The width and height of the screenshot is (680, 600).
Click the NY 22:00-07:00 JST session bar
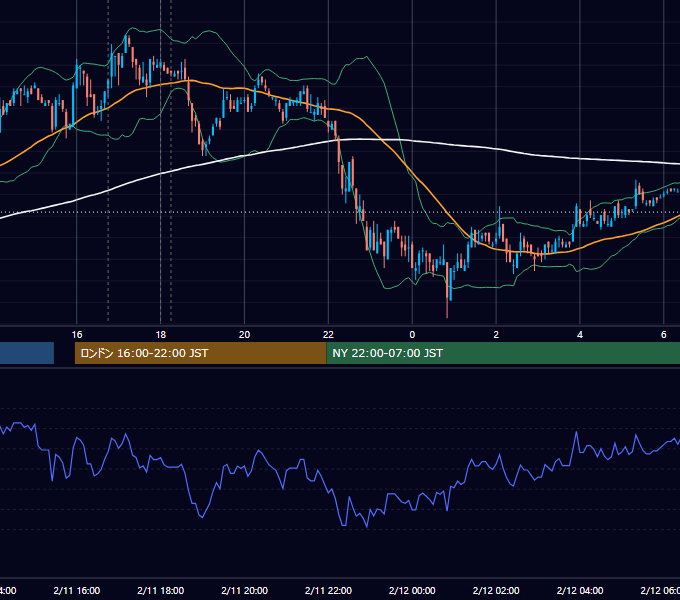pos(503,353)
